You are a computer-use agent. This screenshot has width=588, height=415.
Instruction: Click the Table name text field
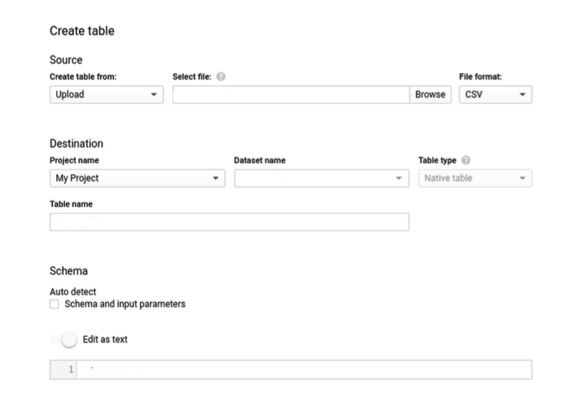(x=229, y=222)
